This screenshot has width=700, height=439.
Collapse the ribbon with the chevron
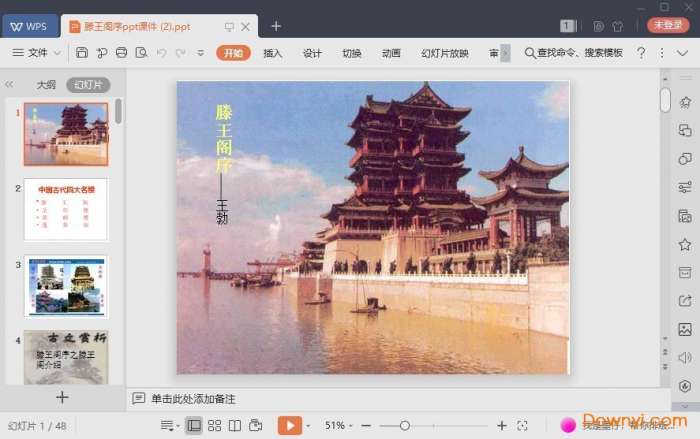tap(682, 53)
